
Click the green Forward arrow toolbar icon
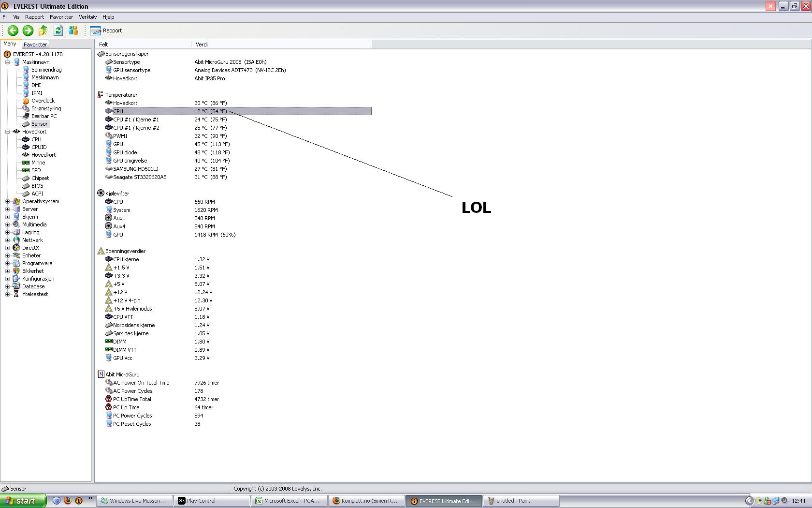(28, 30)
